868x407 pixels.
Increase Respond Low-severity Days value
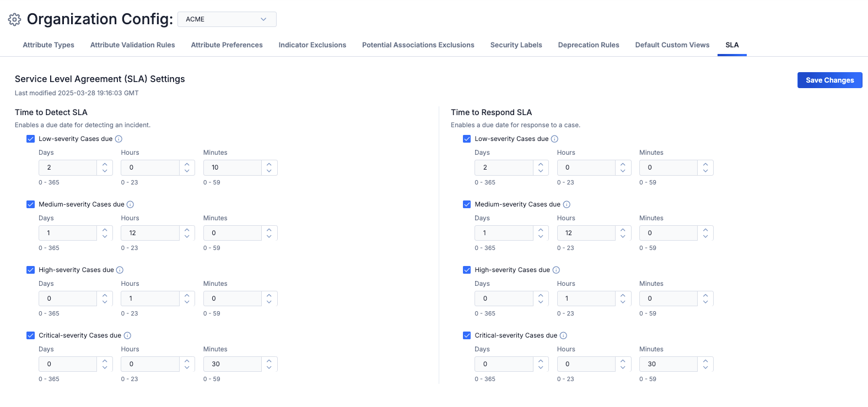pyautogui.click(x=541, y=164)
